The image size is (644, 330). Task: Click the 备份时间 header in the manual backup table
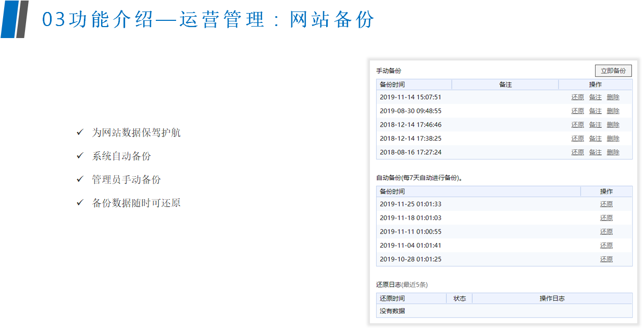pos(392,84)
